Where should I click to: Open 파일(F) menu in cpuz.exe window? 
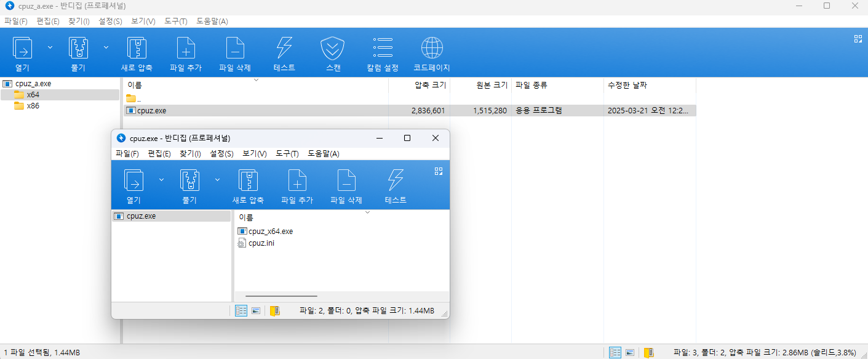[127, 153]
